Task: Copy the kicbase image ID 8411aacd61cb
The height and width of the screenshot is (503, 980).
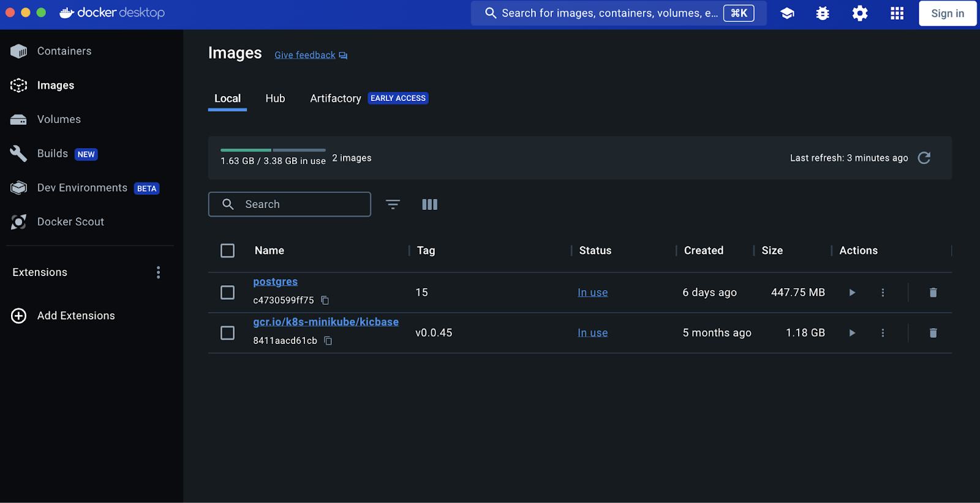Action: pyautogui.click(x=328, y=341)
